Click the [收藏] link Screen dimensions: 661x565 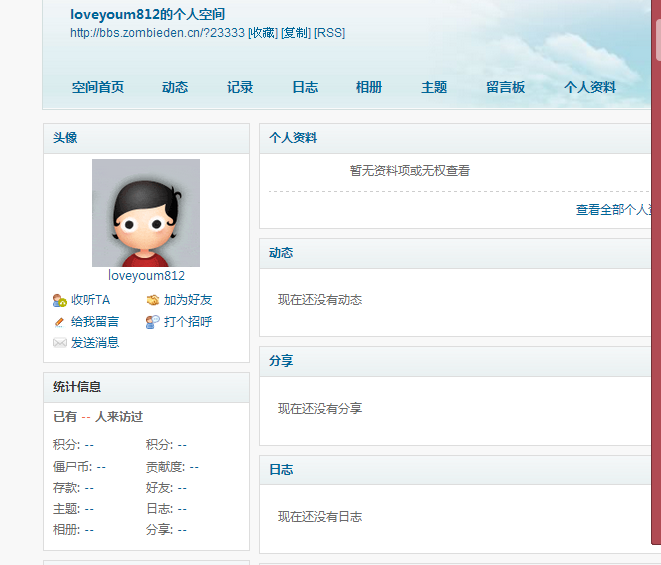[x=263, y=33]
